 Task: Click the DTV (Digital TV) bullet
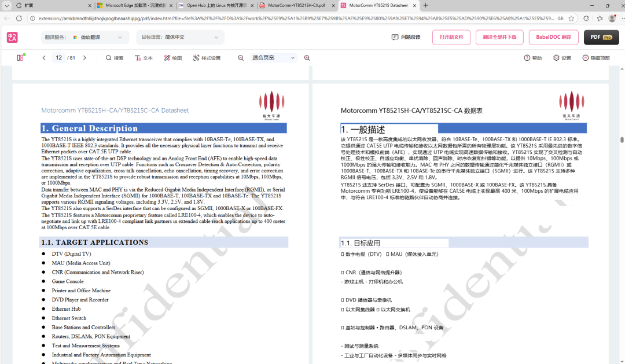(71, 254)
